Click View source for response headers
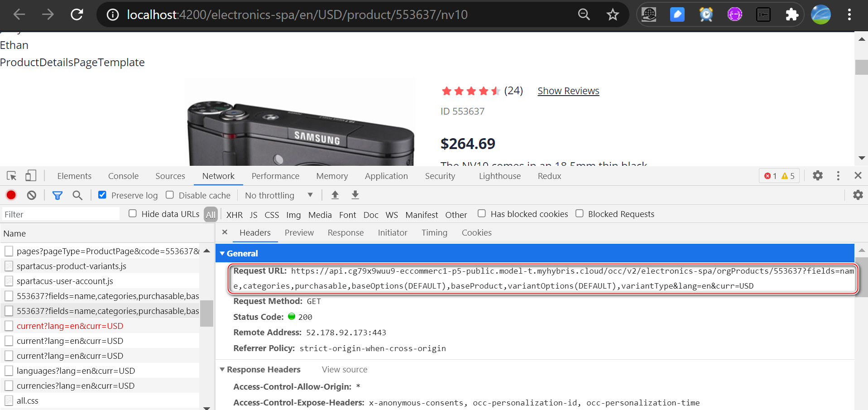Screen dimensions: 868x410 coord(345,369)
